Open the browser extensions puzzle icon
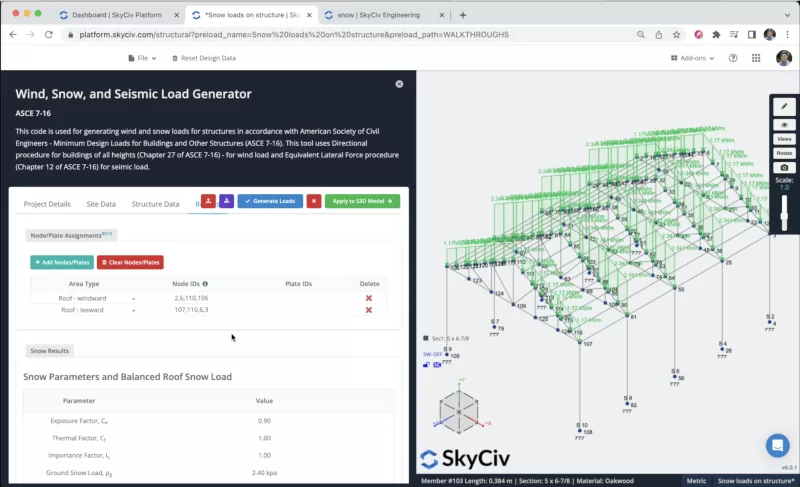The width and height of the screenshot is (800, 487). pos(716,35)
